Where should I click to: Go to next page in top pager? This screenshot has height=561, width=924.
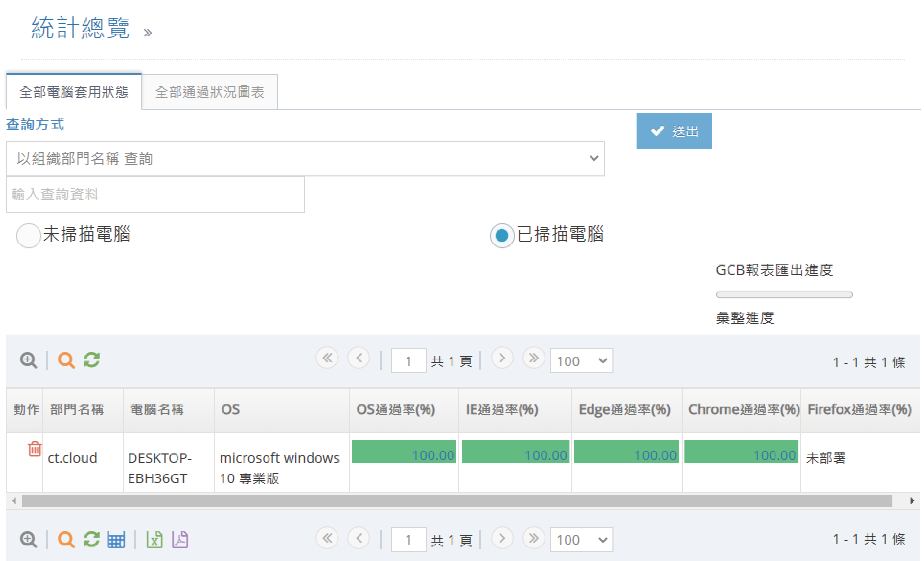(502, 358)
